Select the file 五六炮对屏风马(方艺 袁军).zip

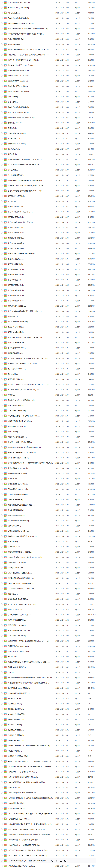click(48, 2)
